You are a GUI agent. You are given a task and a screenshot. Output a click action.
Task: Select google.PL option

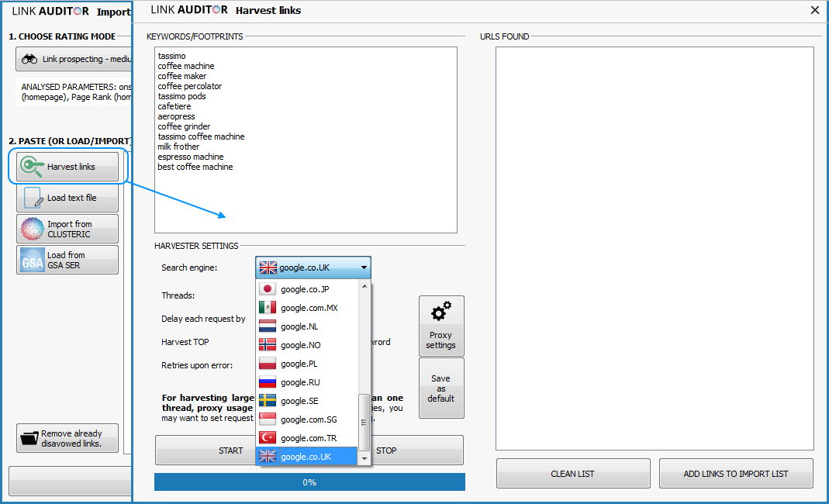[307, 364]
